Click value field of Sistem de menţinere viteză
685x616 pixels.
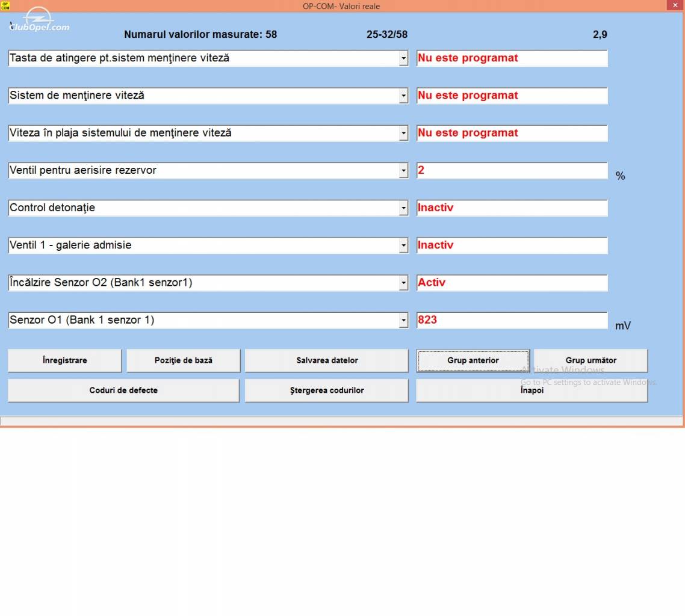coord(512,96)
